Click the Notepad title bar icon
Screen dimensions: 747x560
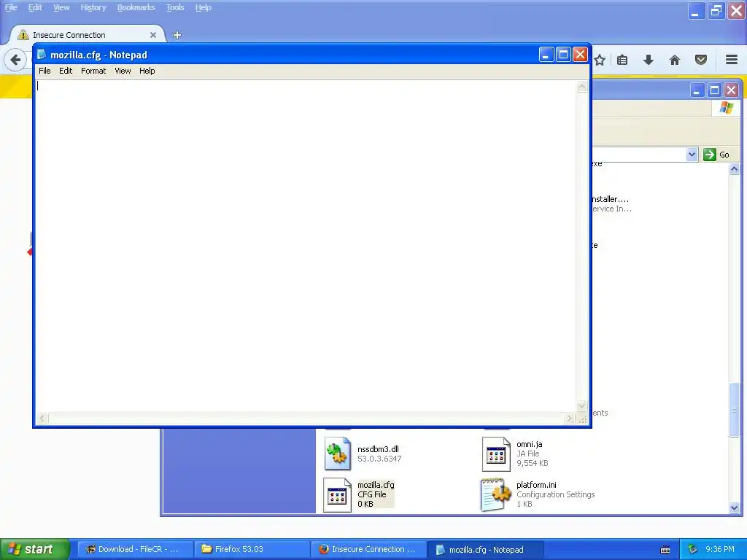(x=42, y=54)
